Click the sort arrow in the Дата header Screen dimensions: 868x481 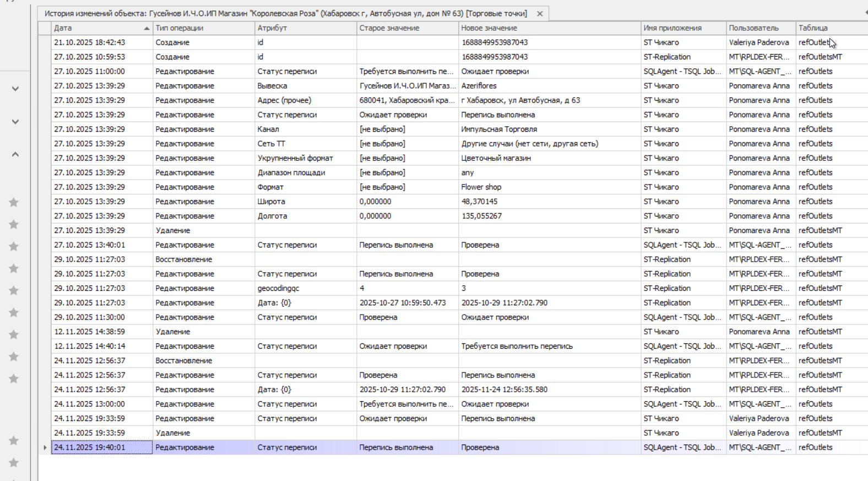(147, 28)
